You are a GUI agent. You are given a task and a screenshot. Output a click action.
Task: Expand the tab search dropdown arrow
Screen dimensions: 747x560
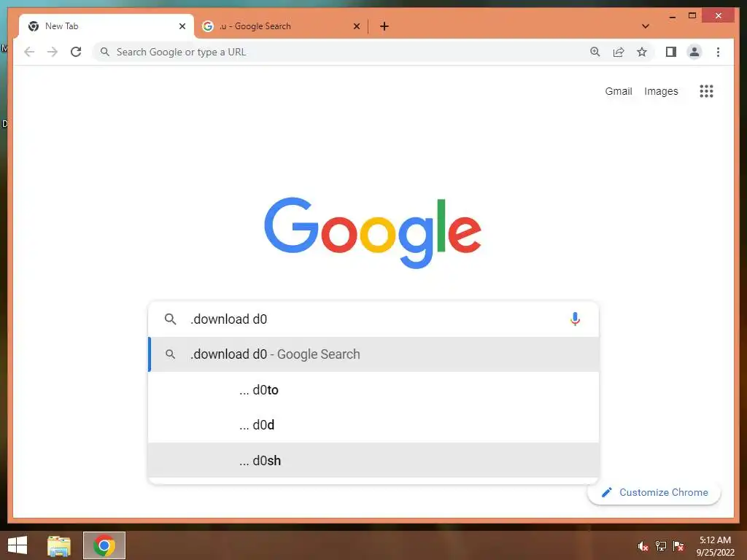click(646, 26)
